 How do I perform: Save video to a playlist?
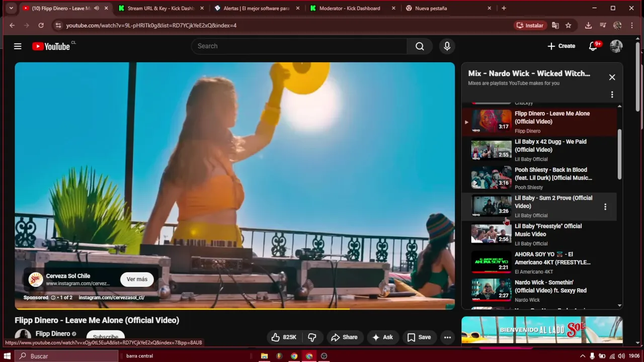(419, 337)
